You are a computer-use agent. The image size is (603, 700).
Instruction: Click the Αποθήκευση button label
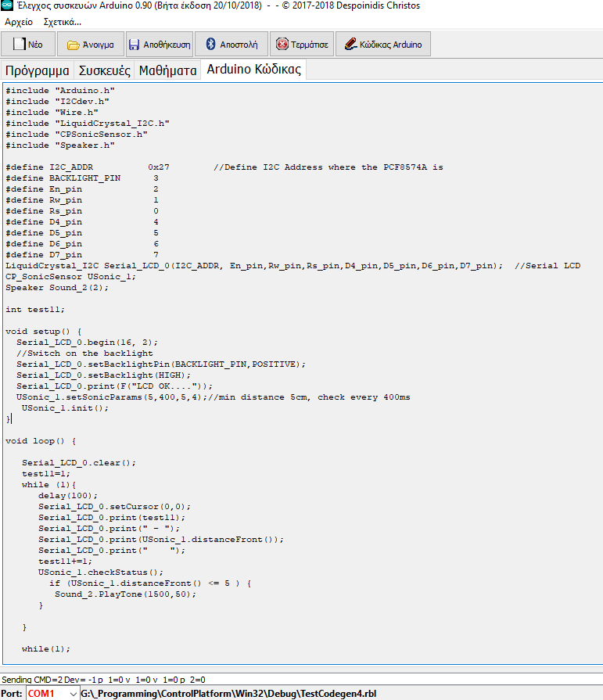167,45
